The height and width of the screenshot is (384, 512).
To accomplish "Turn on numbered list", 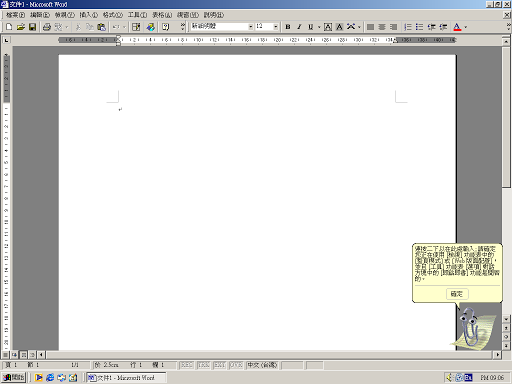I will pos(408,27).
